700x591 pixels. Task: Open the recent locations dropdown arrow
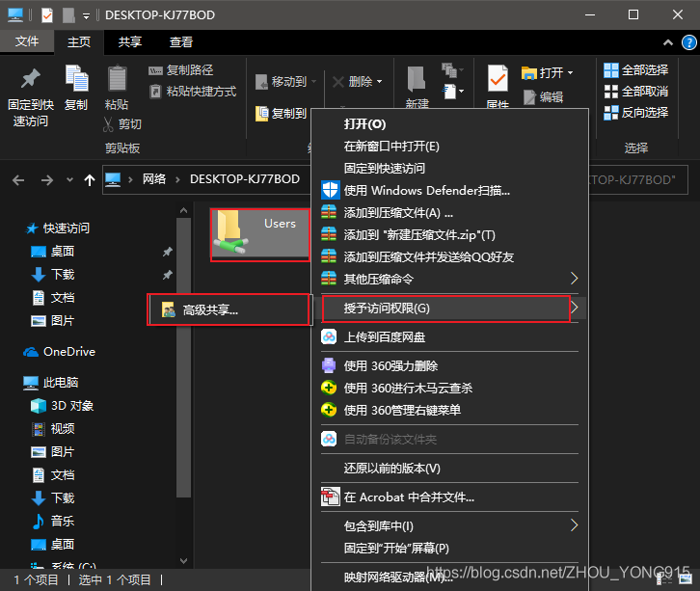[x=69, y=180]
